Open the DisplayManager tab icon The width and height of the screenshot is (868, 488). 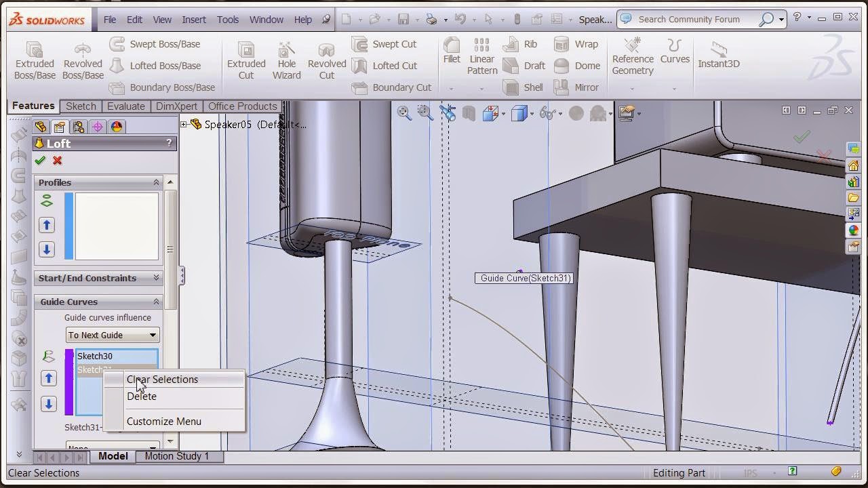pos(117,127)
